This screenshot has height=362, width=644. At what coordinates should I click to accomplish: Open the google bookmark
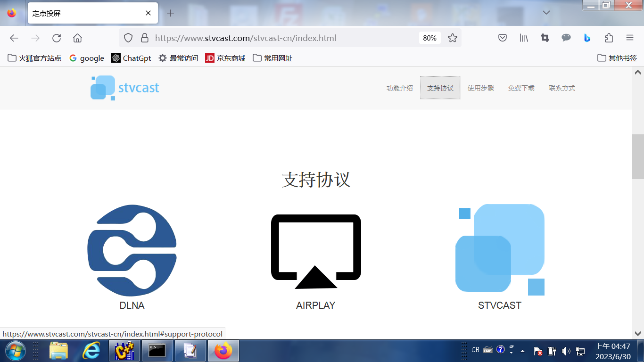pyautogui.click(x=87, y=58)
